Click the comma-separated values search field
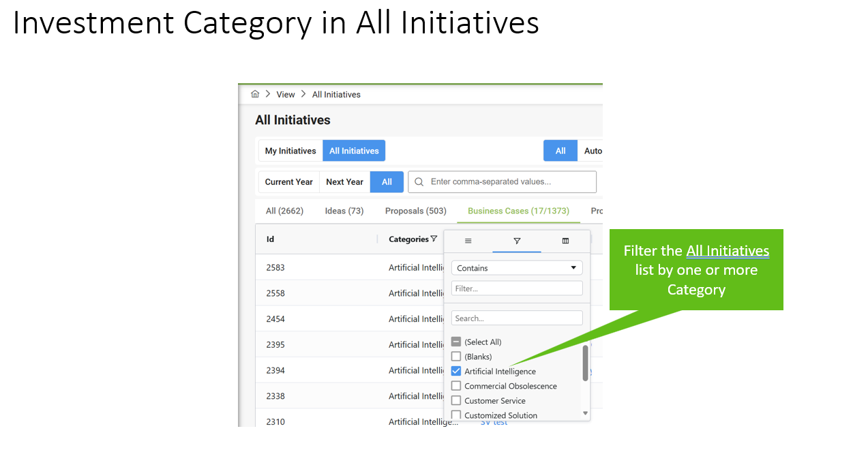Screen dimensions: 868x463 [x=503, y=182]
